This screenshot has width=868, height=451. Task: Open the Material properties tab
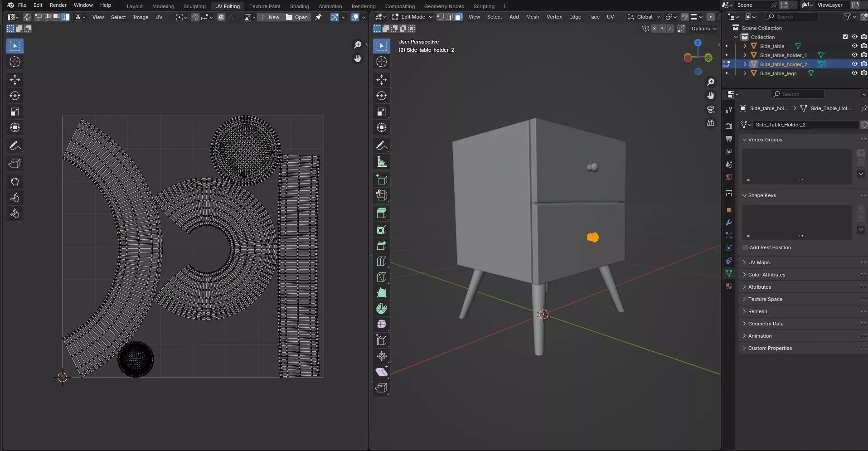coord(729,286)
